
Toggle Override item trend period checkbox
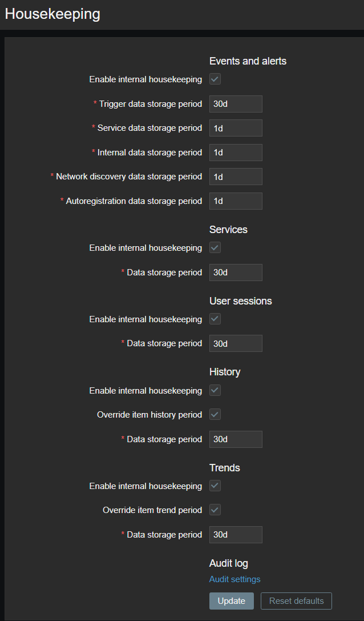[x=215, y=510]
